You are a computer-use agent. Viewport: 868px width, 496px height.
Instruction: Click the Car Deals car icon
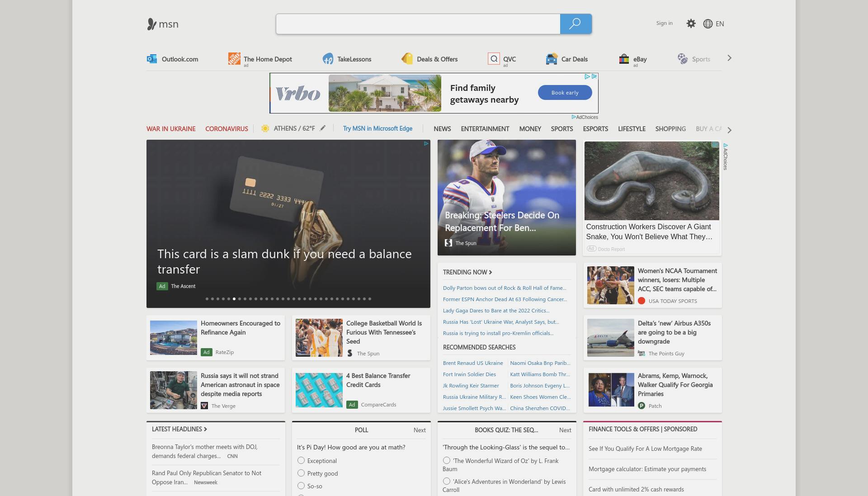point(552,59)
